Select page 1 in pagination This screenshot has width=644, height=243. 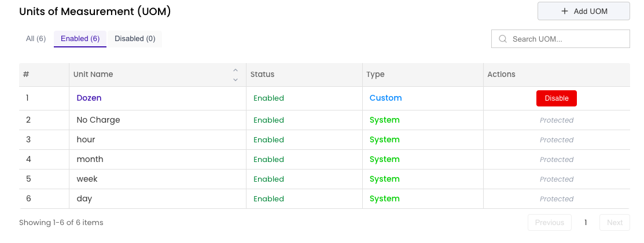click(x=586, y=223)
